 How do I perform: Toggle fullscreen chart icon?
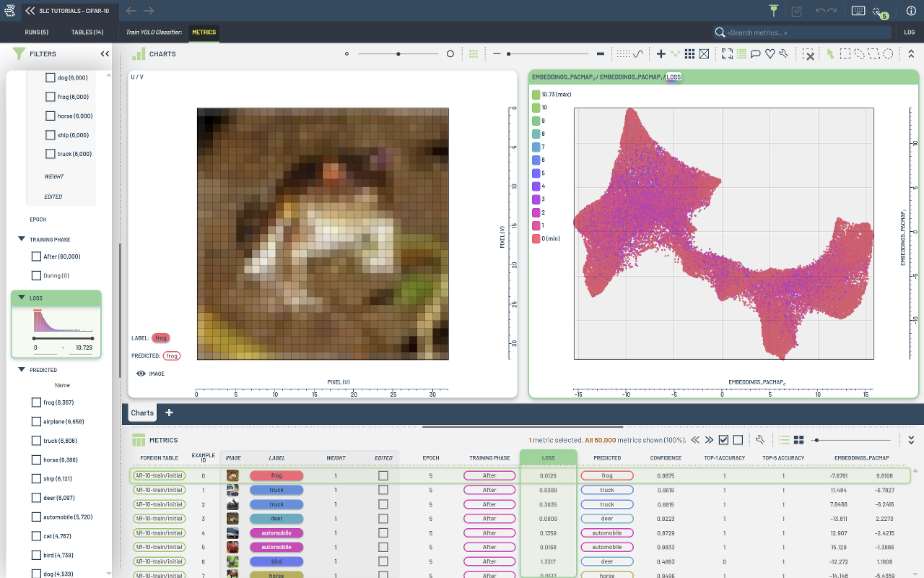tap(727, 53)
